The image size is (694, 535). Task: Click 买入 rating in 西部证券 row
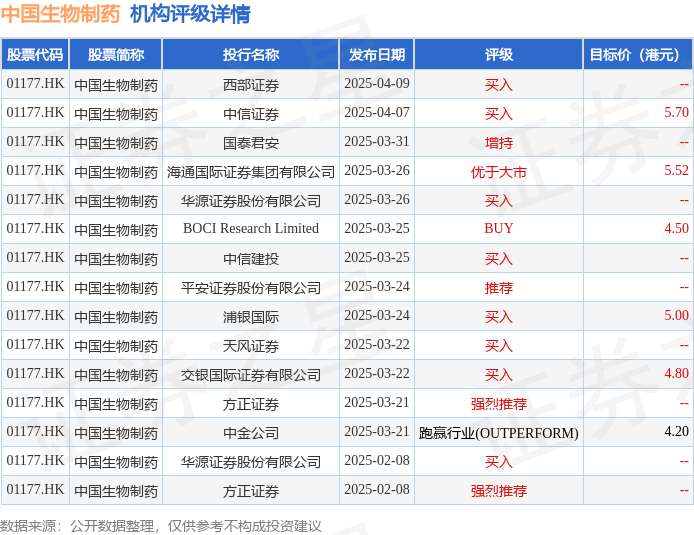(499, 85)
